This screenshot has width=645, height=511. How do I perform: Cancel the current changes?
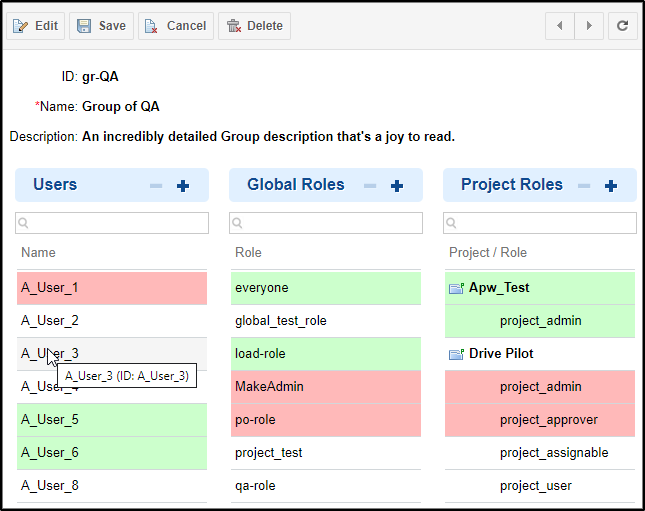(176, 26)
